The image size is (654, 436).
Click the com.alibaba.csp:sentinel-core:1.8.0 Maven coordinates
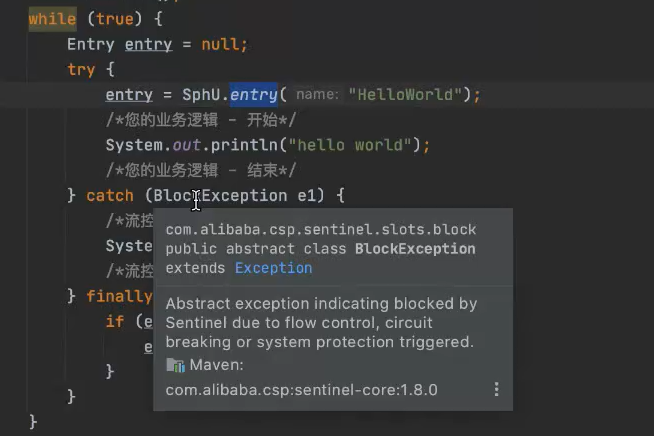302,390
